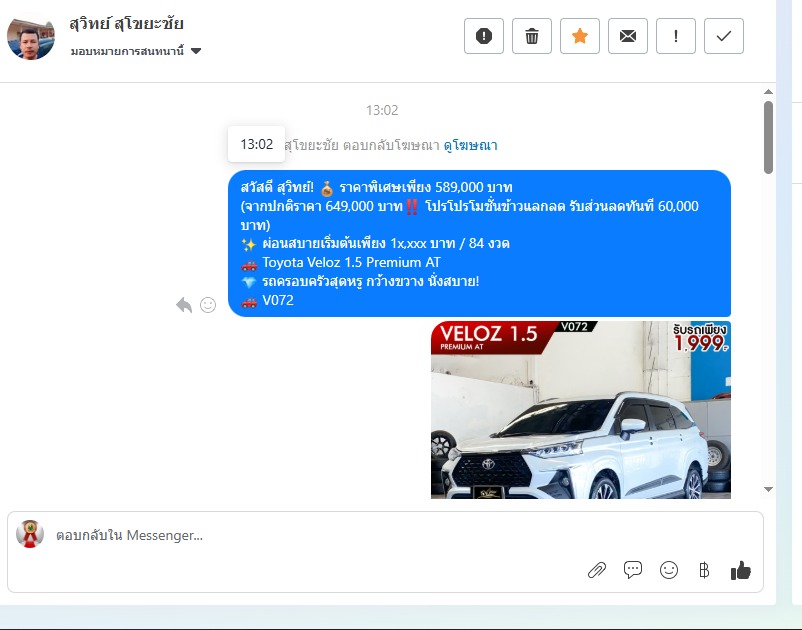Open the baht payment icon
This screenshot has width=802, height=630.
point(704,570)
